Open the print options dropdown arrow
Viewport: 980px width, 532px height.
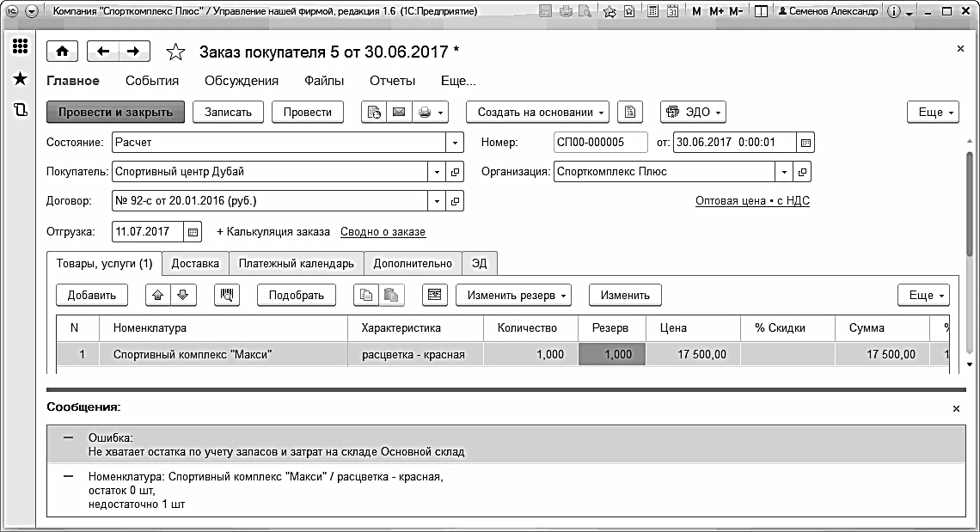pos(441,113)
